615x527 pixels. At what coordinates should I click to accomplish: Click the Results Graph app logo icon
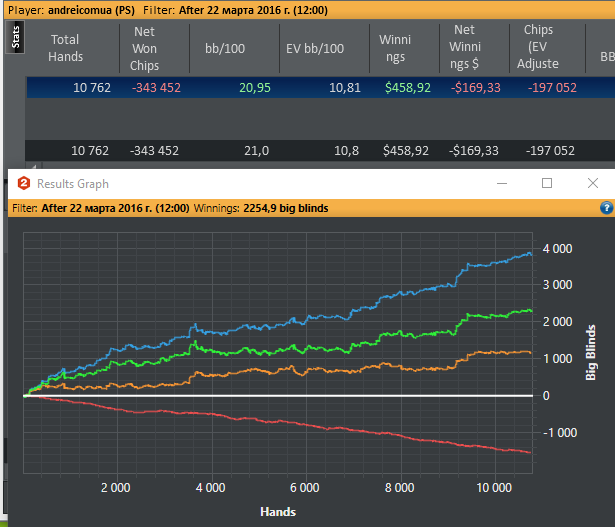24,183
